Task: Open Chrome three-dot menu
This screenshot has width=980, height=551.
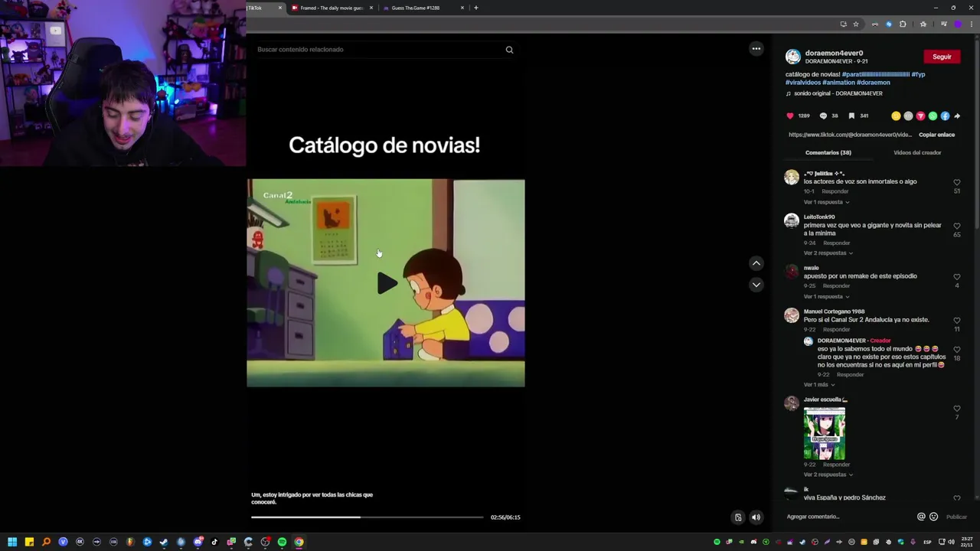Action: (970, 24)
